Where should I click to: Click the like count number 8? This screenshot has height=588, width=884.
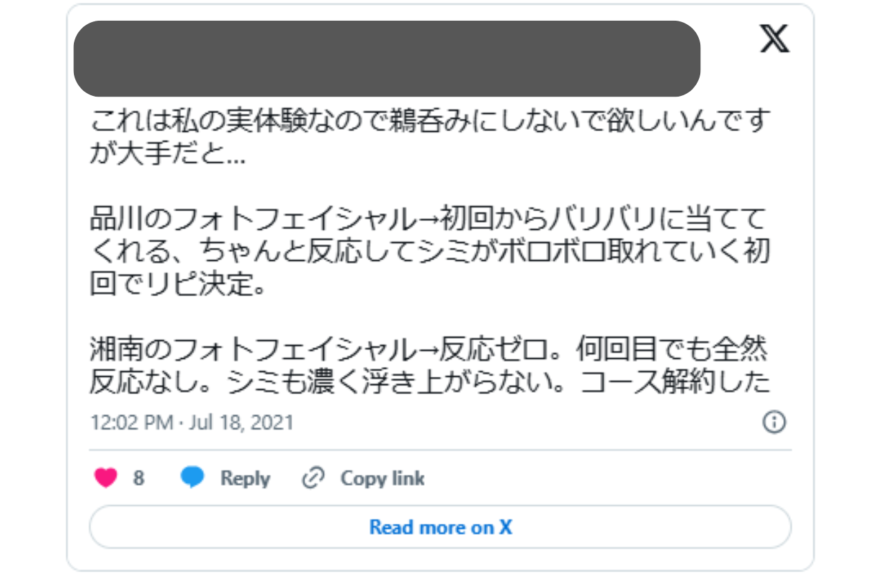139,478
